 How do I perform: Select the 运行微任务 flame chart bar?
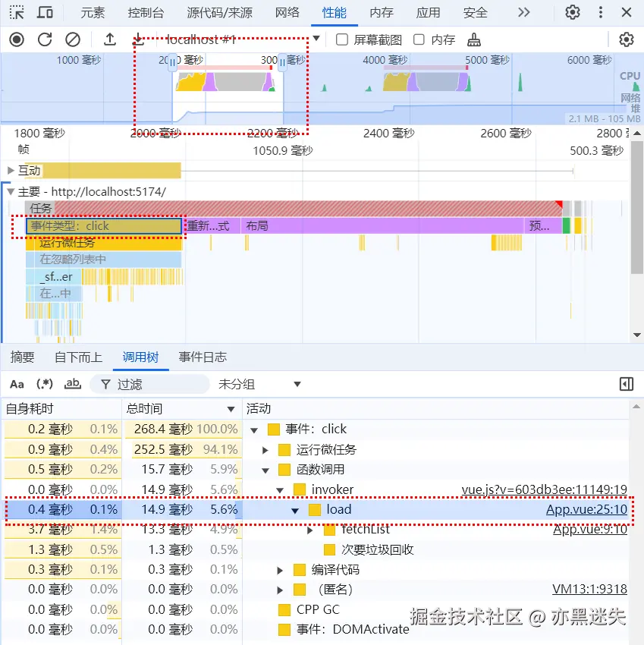pyautogui.click(x=104, y=243)
